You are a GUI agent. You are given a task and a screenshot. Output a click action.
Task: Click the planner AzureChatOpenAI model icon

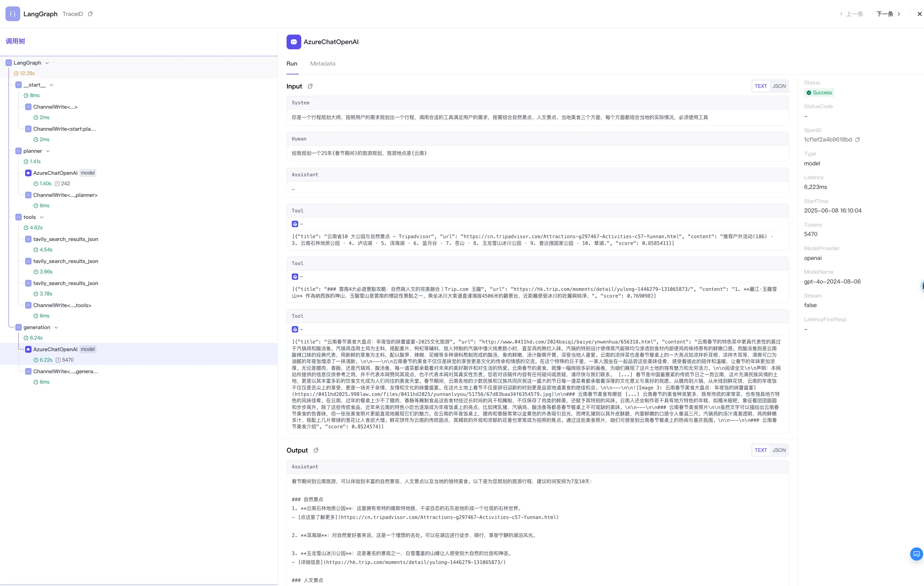tap(28, 173)
